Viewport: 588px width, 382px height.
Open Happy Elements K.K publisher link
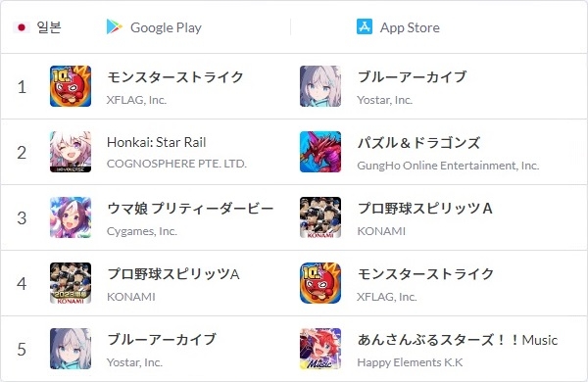(x=410, y=362)
